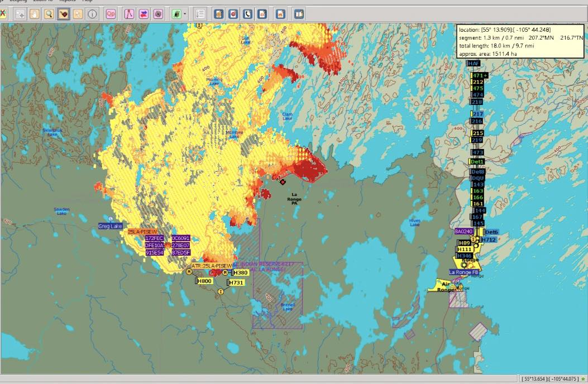588x384 pixels.
Task: Click the H731 helicopter label
Action: click(236, 282)
